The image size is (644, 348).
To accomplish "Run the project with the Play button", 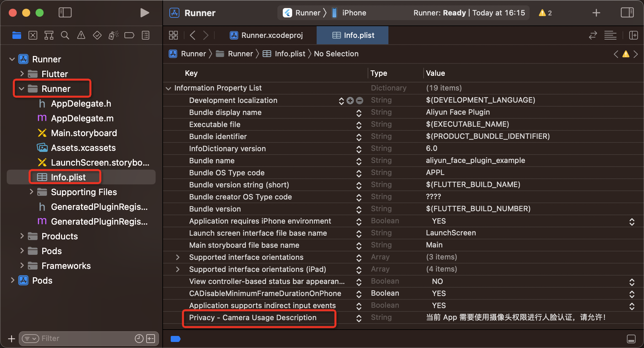I will 145,13.
